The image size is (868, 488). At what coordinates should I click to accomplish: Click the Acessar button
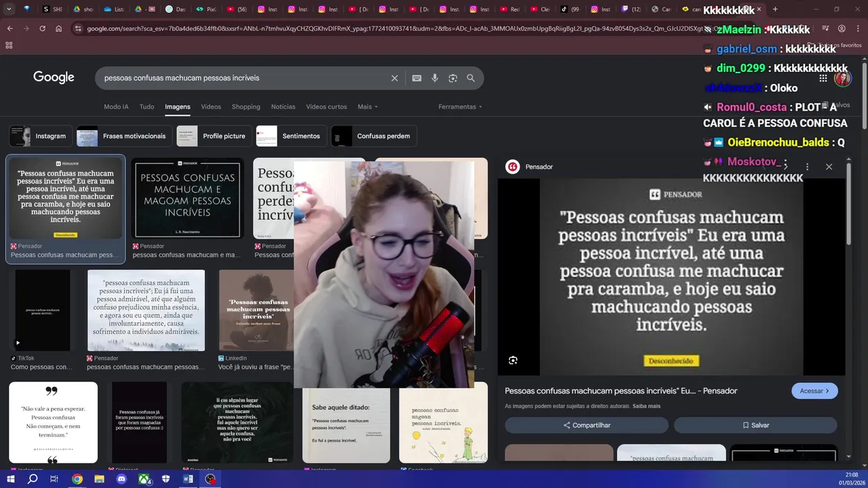click(x=814, y=391)
